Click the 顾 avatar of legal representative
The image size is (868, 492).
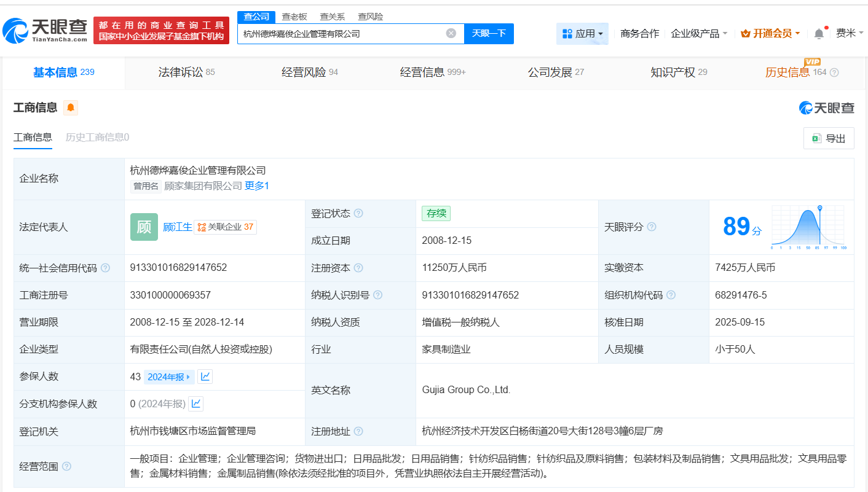tap(144, 227)
